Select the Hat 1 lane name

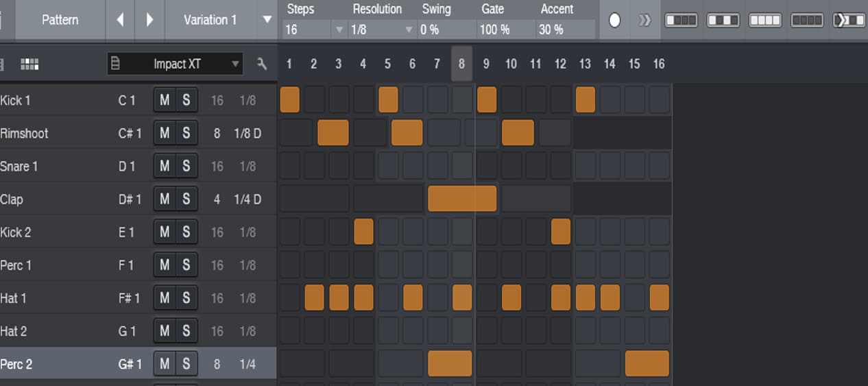pyautogui.click(x=13, y=298)
